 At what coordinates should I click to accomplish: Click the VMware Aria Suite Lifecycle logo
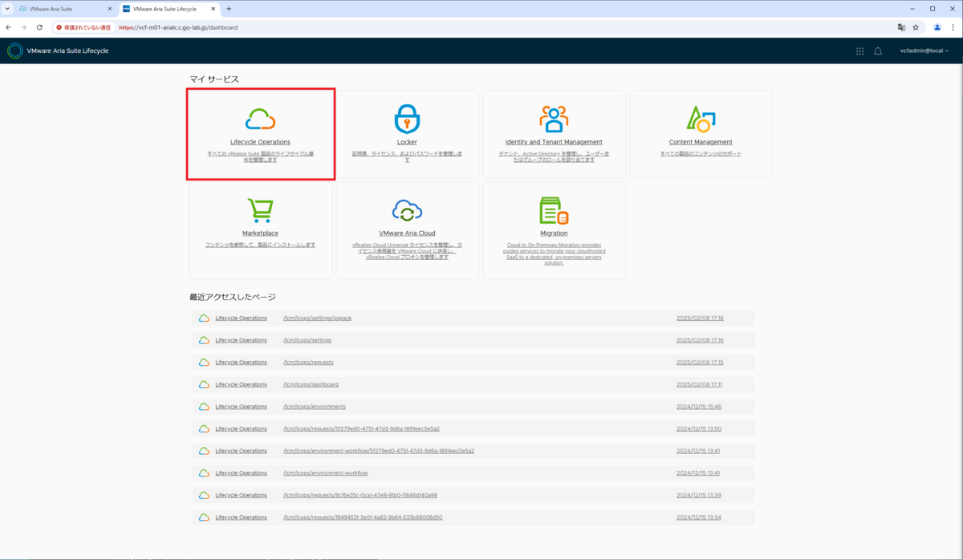pyautogui.click(x=14, y=51)
